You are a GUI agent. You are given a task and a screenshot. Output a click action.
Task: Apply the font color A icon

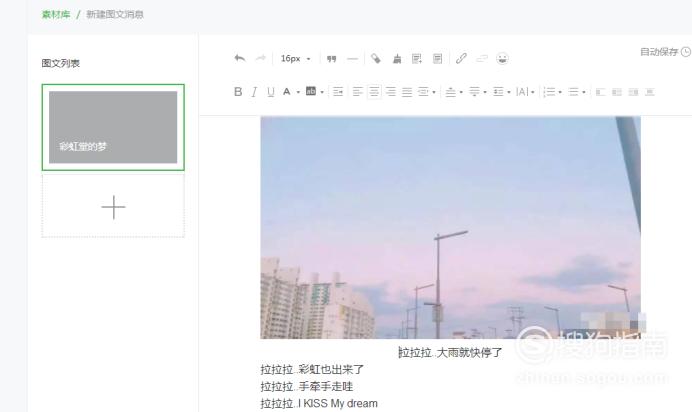[x=287, y=92]
